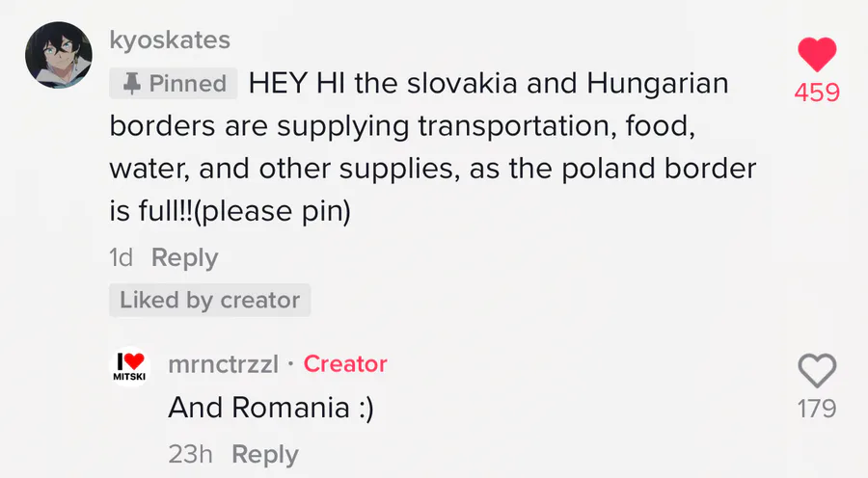Screen dimensions: 868x478
Task: Click the '(please pin)' text
Action: (272, 211)
